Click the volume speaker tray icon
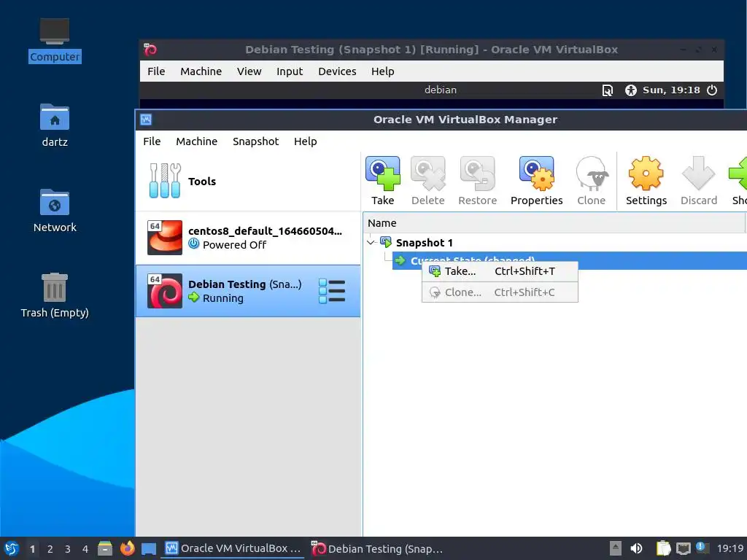Viewport: 747px width, 560px height. point(636,548)
